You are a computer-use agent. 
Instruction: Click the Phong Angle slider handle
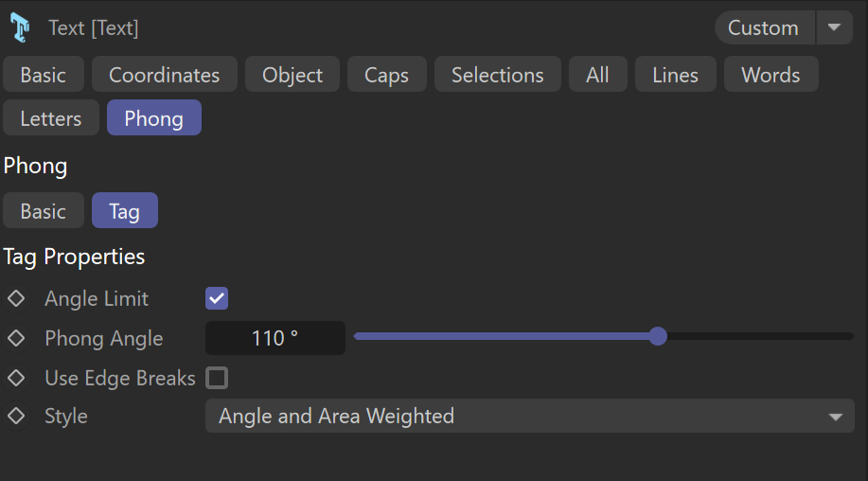pyautogui.click(x=658, y=336)
